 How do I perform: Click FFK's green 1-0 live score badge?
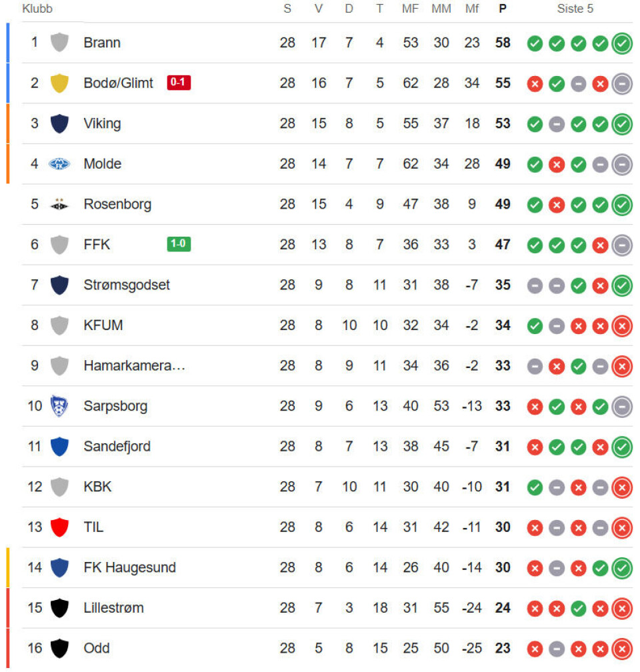179,244
